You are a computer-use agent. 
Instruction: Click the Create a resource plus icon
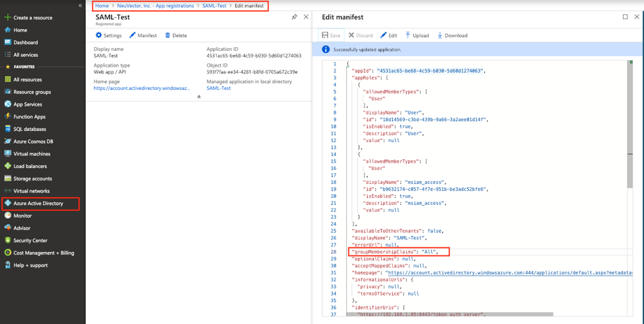[x=7, y=18]
